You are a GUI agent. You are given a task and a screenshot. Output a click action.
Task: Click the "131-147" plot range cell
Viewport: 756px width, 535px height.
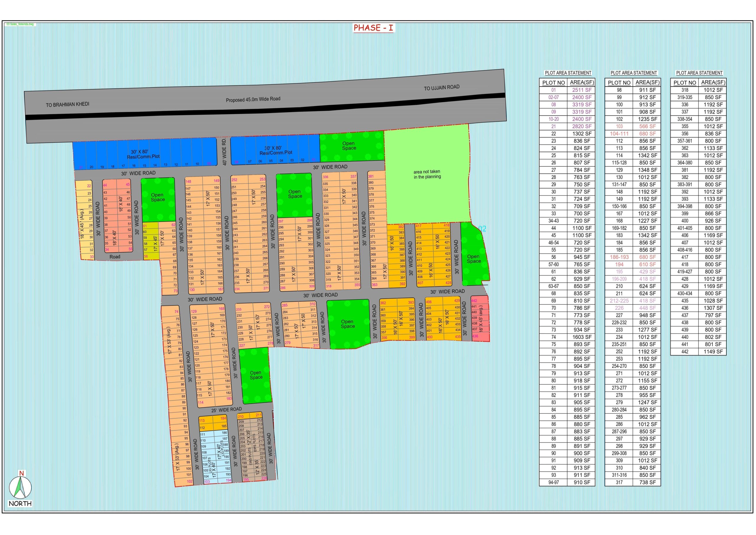point(619,184)
